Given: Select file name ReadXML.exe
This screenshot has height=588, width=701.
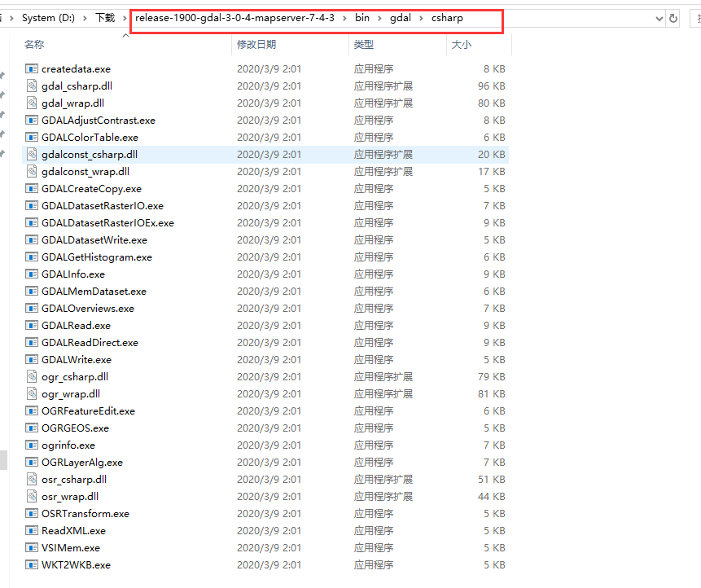Looking at the screenshot, I should click(x=74, y=531).
